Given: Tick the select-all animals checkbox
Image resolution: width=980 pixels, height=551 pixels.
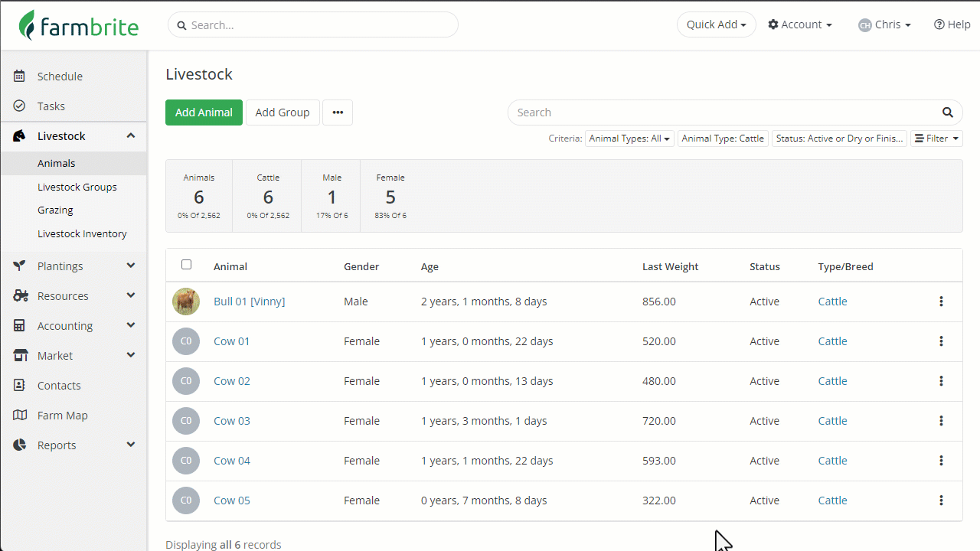Looking at the screenshot, I should 186,265.
